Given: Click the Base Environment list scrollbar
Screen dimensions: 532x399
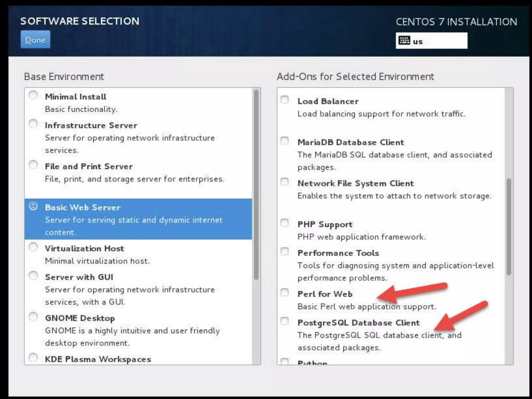Looking at the screenshot, I should point(256,184).
